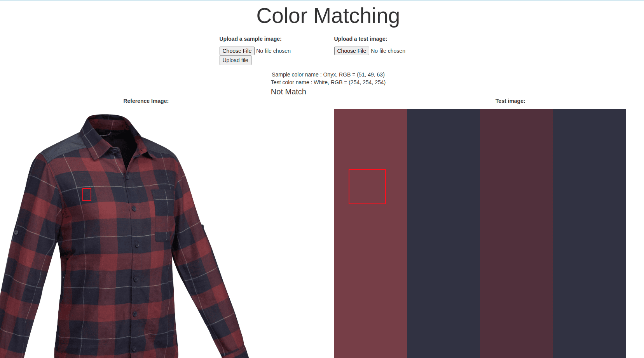This screenshot has width=644, height=358.
Task: Click the shirt chest pocket
Action: 162,215
